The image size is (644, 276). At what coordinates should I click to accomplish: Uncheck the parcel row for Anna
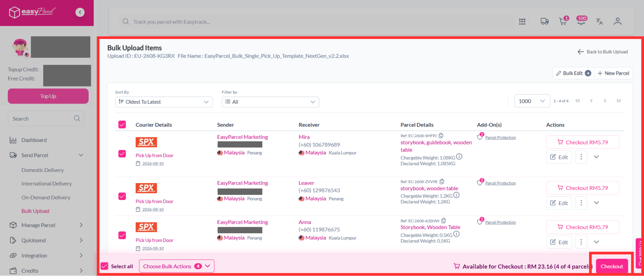122,235
